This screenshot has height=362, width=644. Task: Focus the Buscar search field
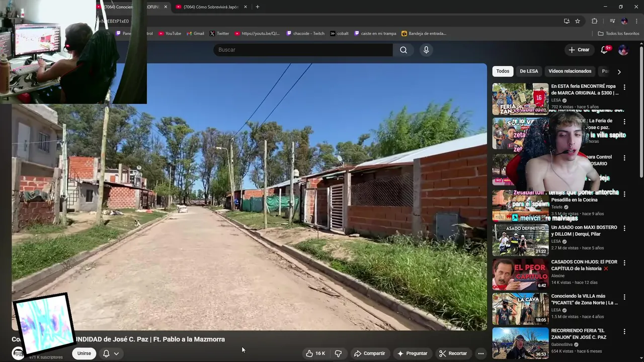pos(303,50)
